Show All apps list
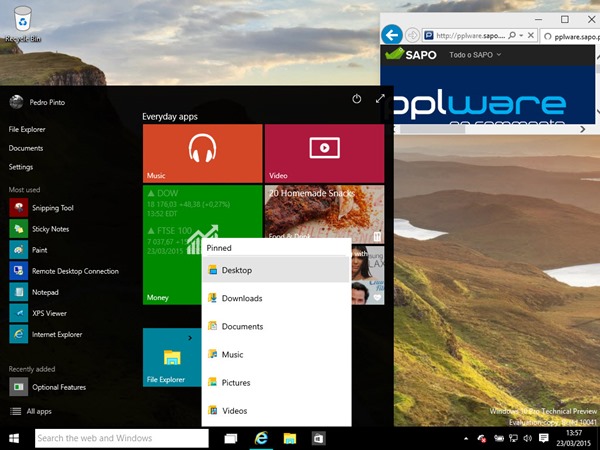This screenshot has height=450, width=600. pos(30,411)
